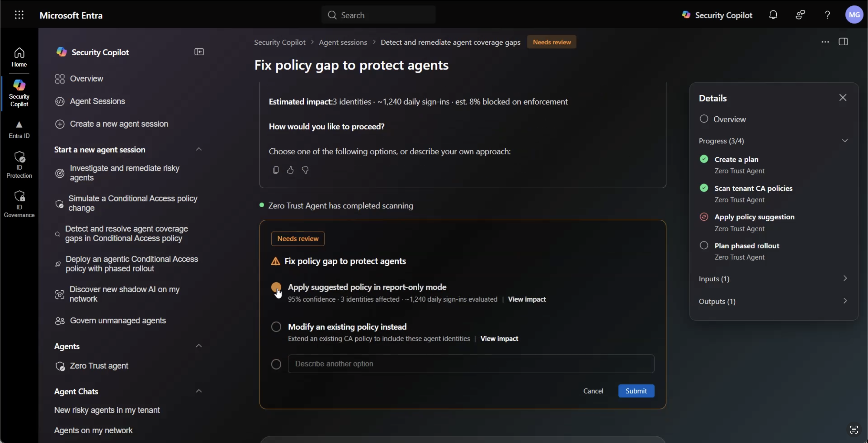Submit the selected policy option
868x443 pixels.
pyautogui.click(x=636, y=391)
